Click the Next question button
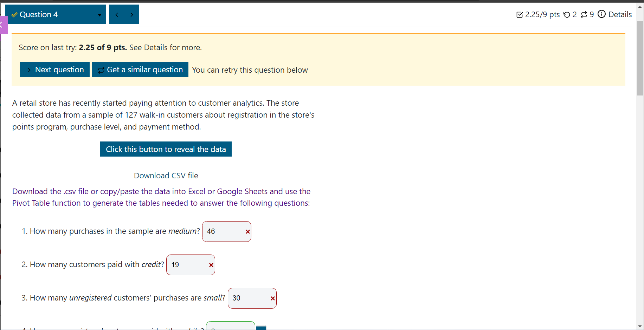The image size is (644, 330). click(x=54, y=70)
